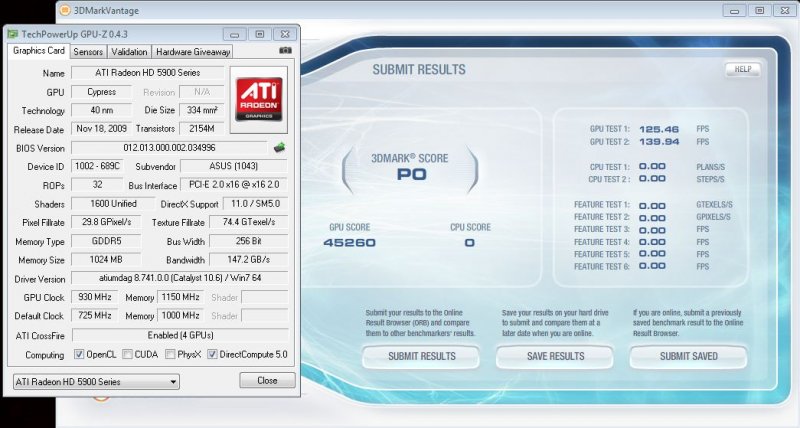Click the Driver Version field
The height and width of the screenshot is (428, 800).
pos(180,278)
